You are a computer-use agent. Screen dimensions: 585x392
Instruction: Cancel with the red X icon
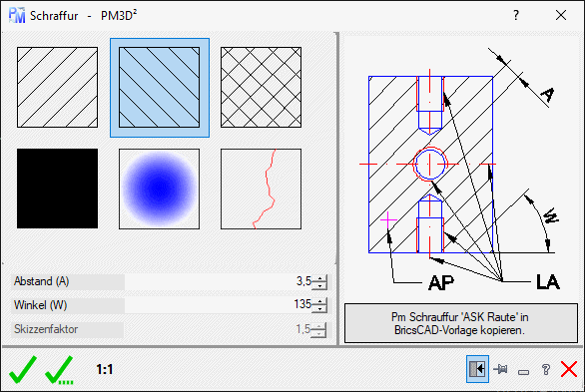[569, 369]
